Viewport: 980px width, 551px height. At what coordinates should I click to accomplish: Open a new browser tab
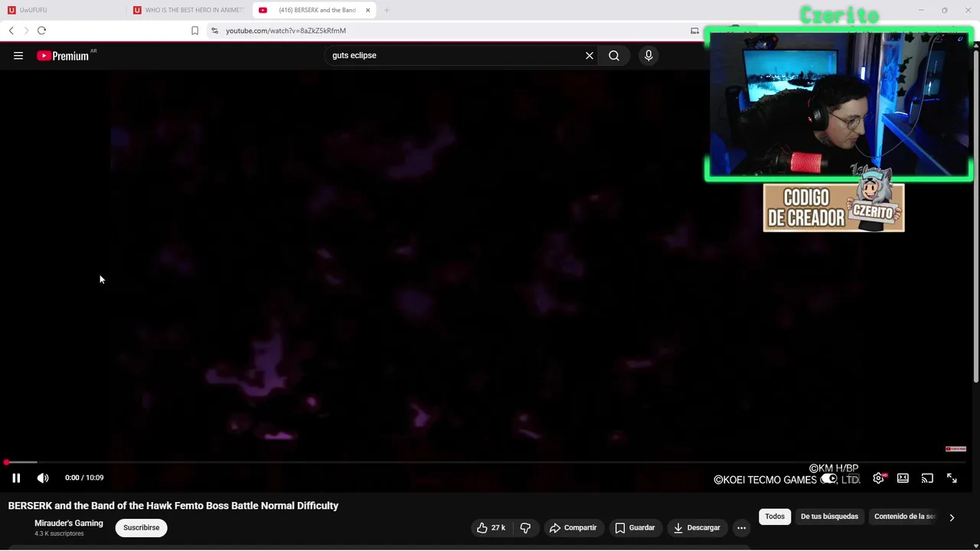tap(387, 10)
